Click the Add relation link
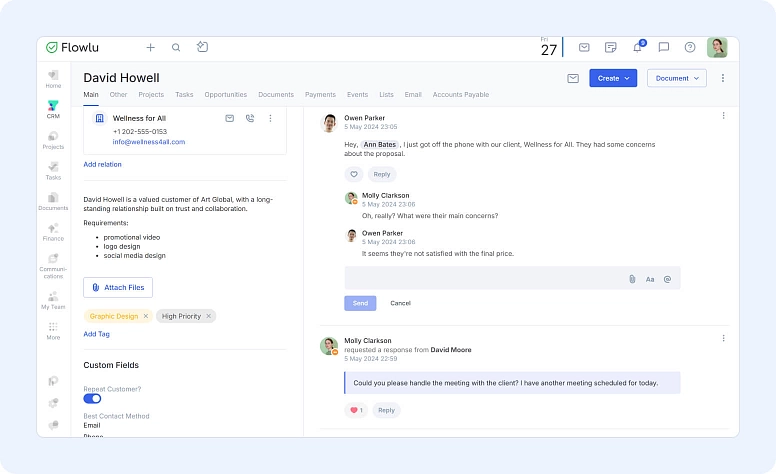 [103, 164]
